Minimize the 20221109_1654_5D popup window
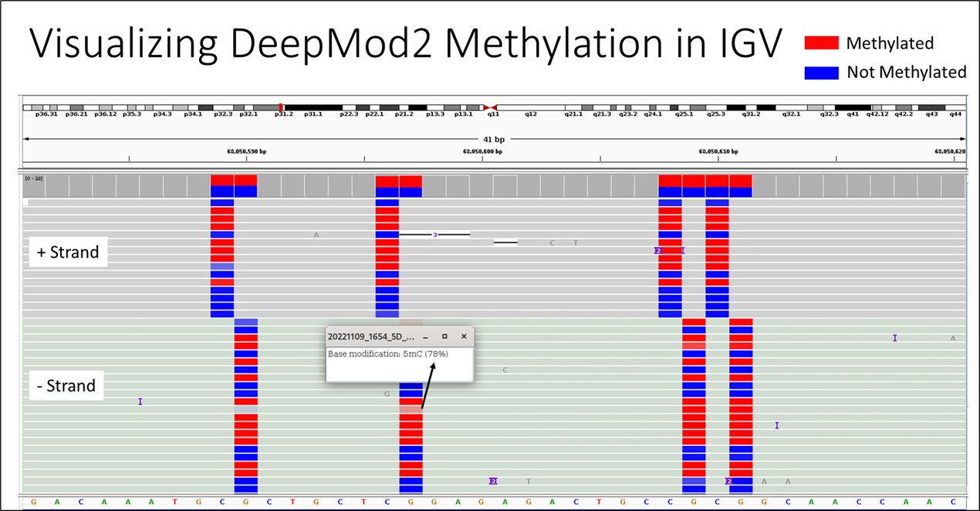980x511 pixels. click(x=425, y=336)
